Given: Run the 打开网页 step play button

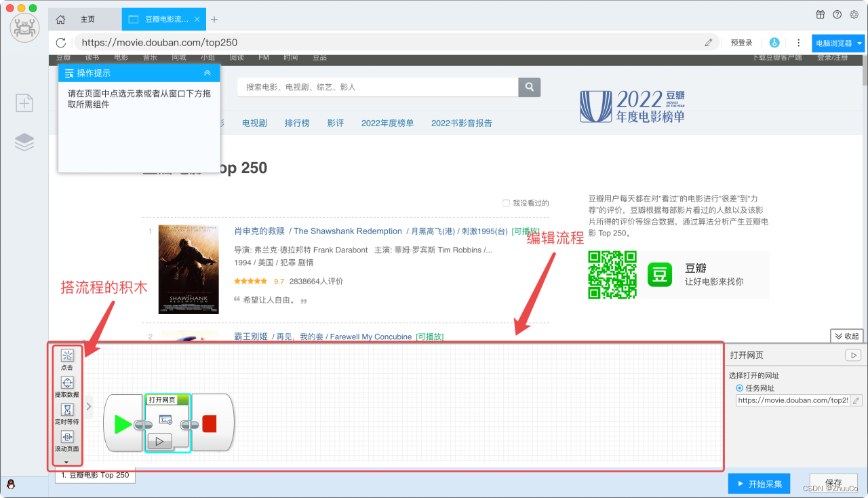Looking at the screenshot, I should coord(159,441).
